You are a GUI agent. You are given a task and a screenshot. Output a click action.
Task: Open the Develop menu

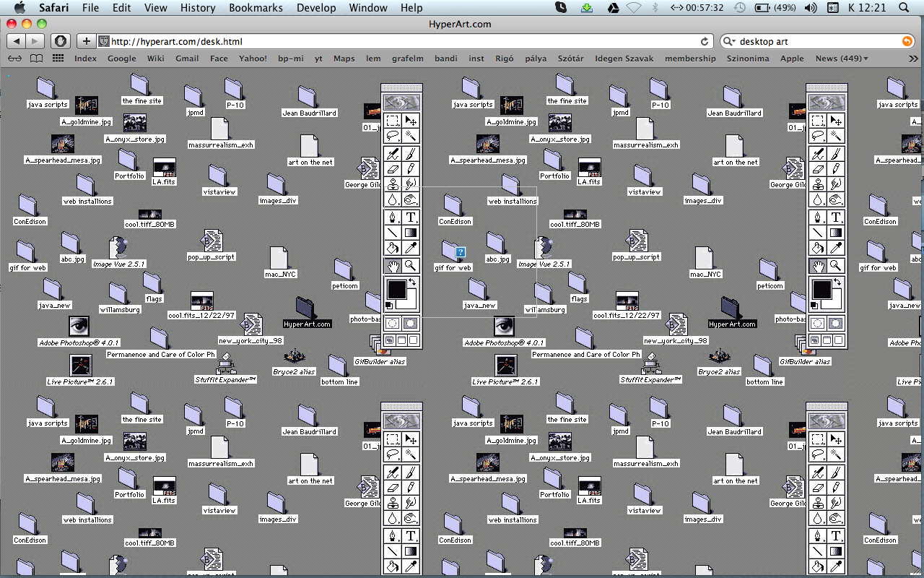316,8
